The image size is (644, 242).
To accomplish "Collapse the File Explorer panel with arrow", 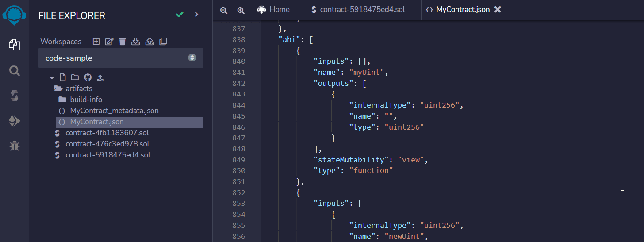I will point(197,15).
